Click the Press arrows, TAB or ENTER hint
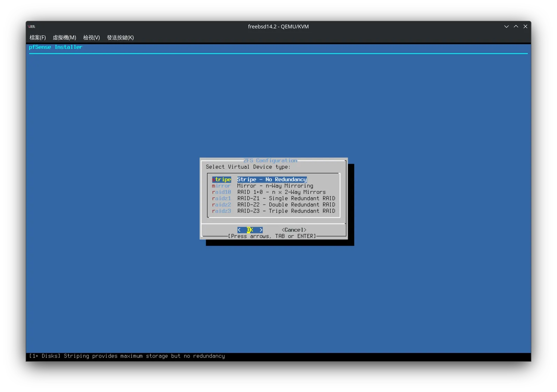The height and width of the screenshot is (392, 557). [272, 236]
